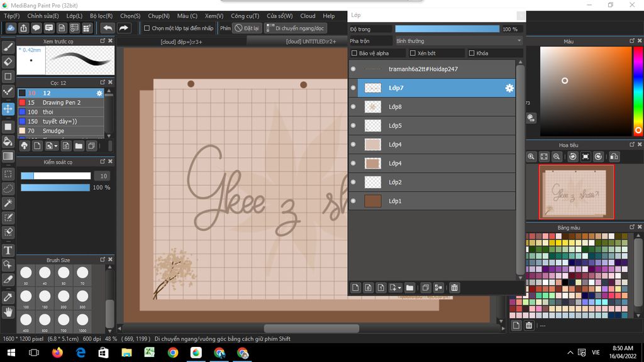Duplicate layer using the layer panel icon

pos(426,288)
